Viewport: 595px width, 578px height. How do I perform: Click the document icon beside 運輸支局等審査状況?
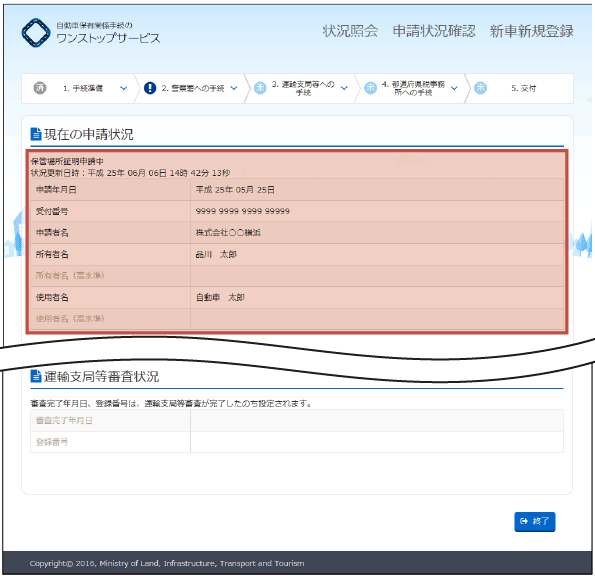coord(36,376)
